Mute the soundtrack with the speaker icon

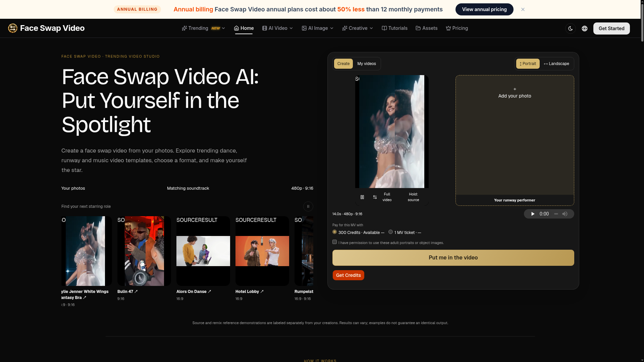[565, 214]
